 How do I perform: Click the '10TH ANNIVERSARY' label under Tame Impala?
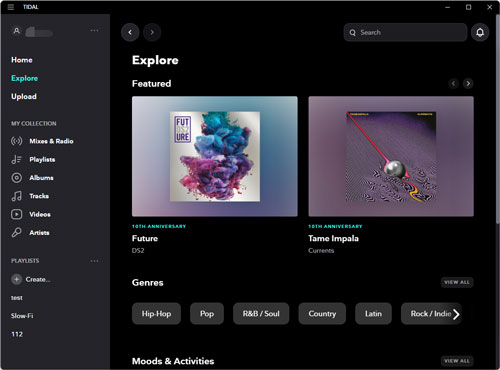point(335,226)
